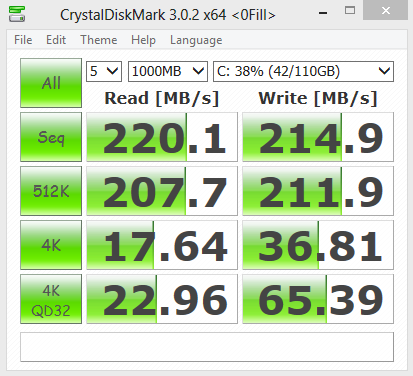Open the Language menu

pos(196,40)
